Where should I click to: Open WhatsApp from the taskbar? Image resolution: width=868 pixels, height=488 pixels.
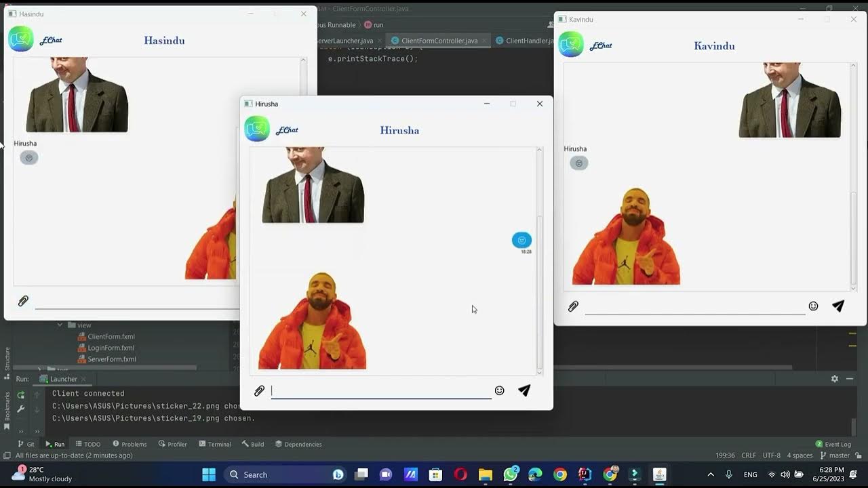tap(510, 474)
